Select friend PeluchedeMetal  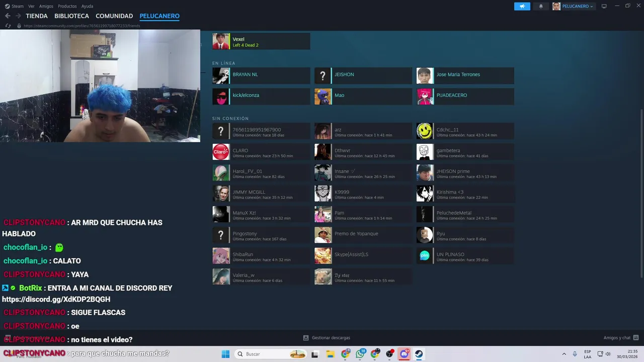465,214
